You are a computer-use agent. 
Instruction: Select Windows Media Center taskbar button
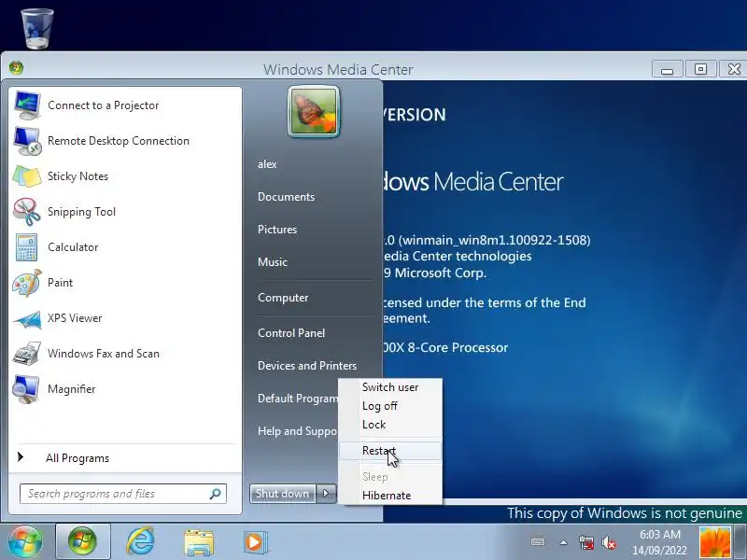coord(83,541)
